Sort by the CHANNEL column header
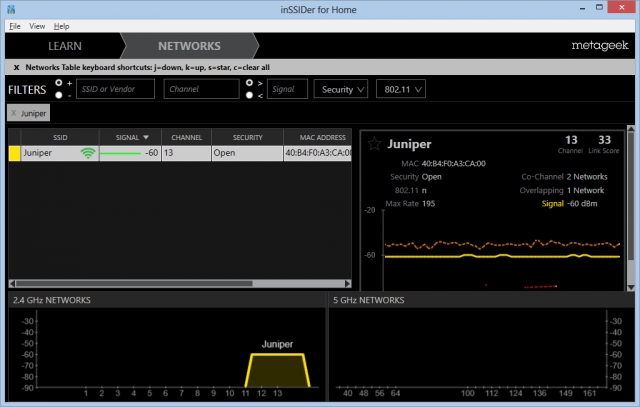 187,137
